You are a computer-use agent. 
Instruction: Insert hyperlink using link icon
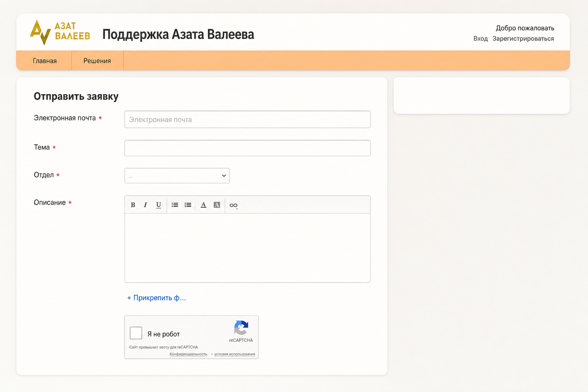234,205
